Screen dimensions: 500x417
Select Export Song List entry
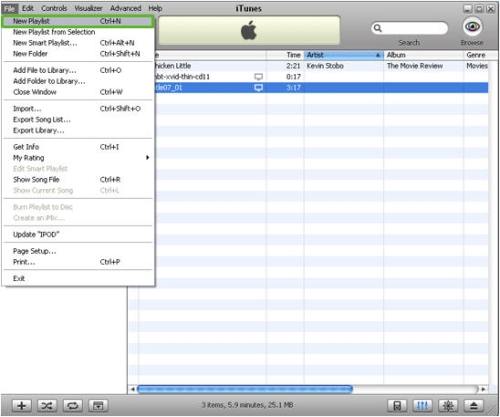[x=78, y=119]
